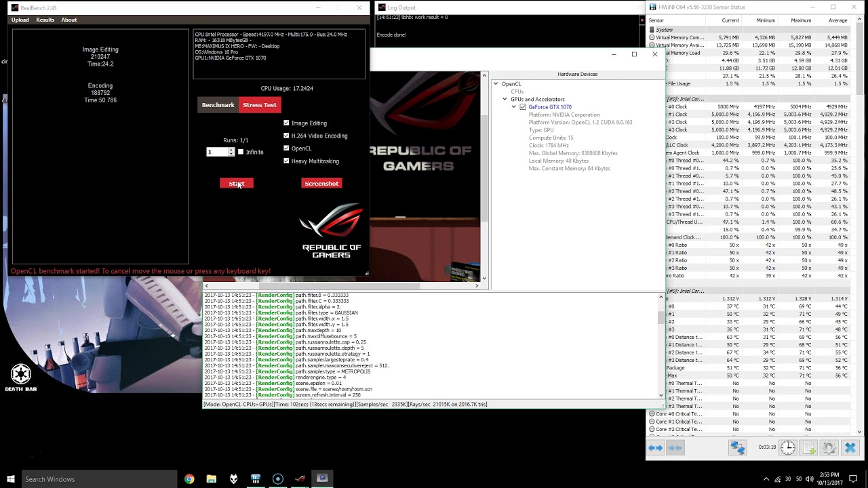Viewport: 868px width, 488px height.
Task: Click the fox-head taskbar icon
Action: click(233, 479)
